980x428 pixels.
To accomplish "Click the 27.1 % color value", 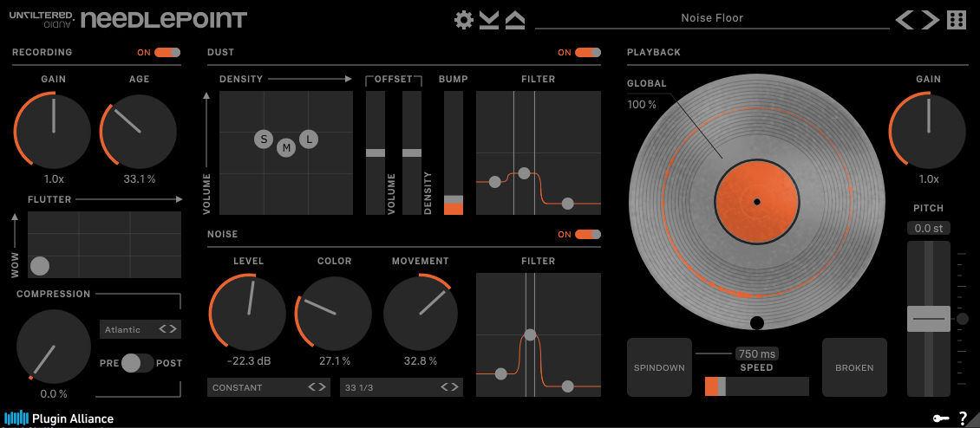I will (333, 360).
